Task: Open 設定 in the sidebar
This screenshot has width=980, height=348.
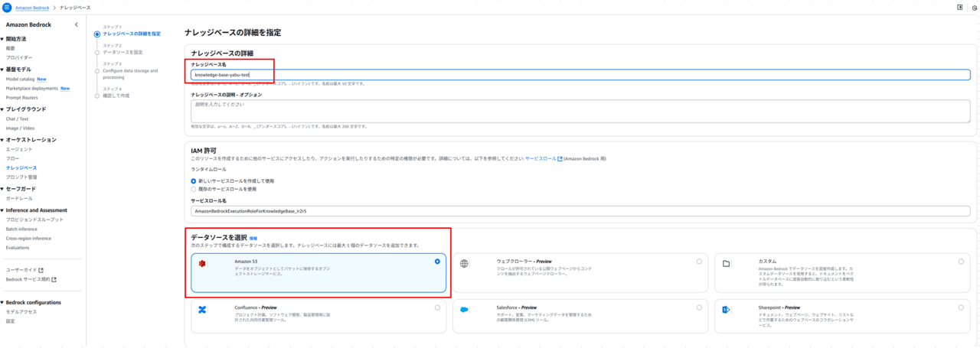Action: (x=11, y=321)
